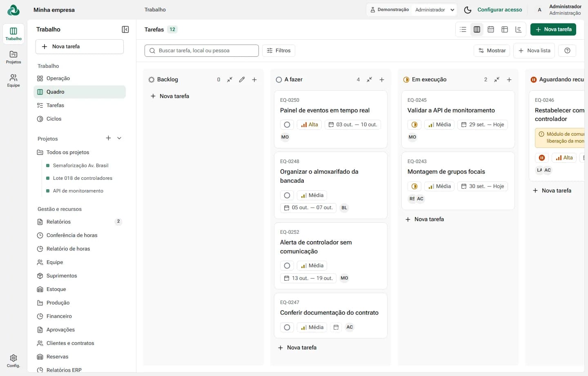The image size is (588, 376).
Task: Open Tarefas in the sidebar
Action: point(80,105)
